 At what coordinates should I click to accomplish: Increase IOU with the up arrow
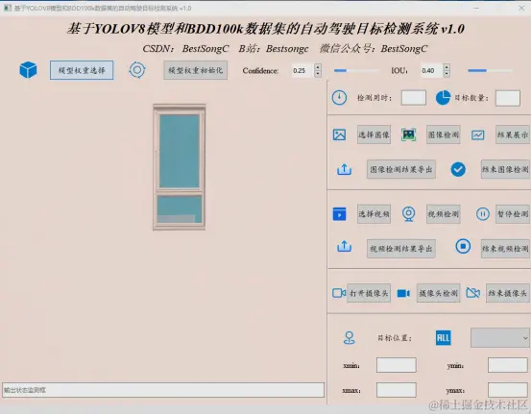447,67
